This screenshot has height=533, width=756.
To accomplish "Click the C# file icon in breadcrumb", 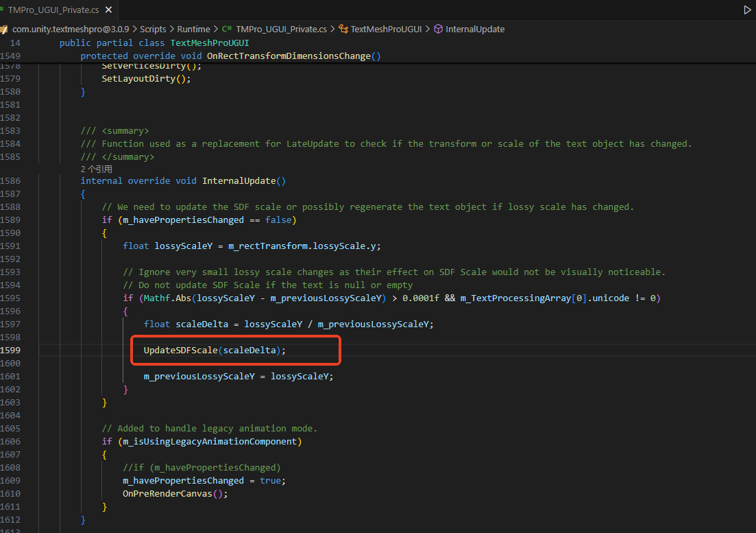I will click(x=226, y=29).
